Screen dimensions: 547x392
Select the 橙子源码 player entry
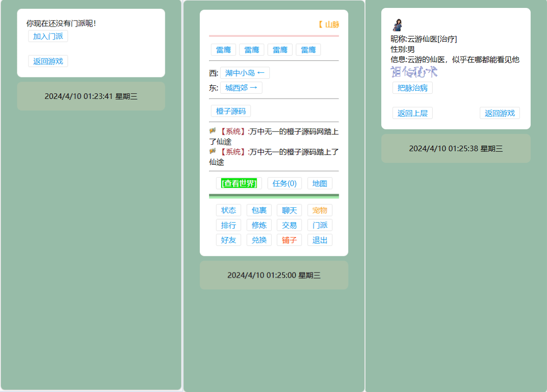coord(231,111)
